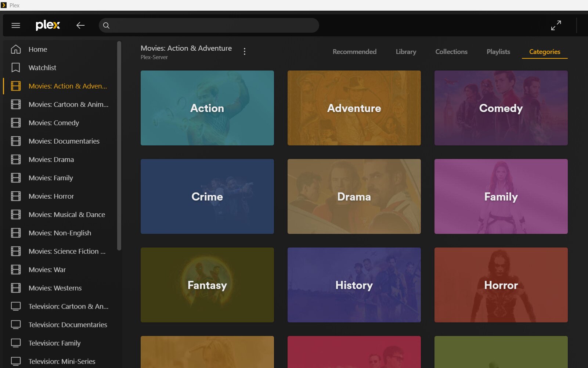
Task: Select Movies: Drama library
Action: pyautogui.click(x=51, y=159)
